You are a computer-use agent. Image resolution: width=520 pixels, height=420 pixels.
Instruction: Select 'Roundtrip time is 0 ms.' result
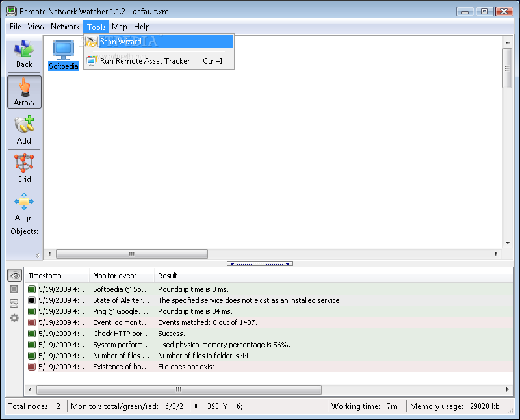pos(193,289)
